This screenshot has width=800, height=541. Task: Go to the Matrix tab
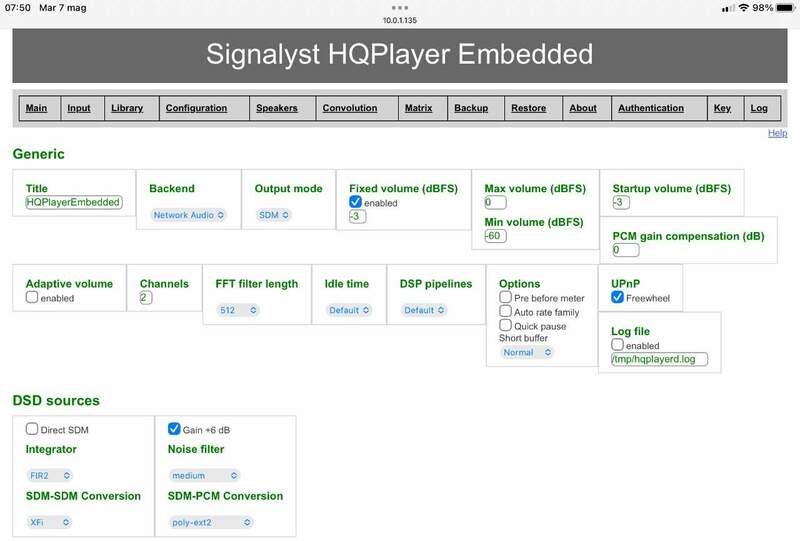(418, 108)
